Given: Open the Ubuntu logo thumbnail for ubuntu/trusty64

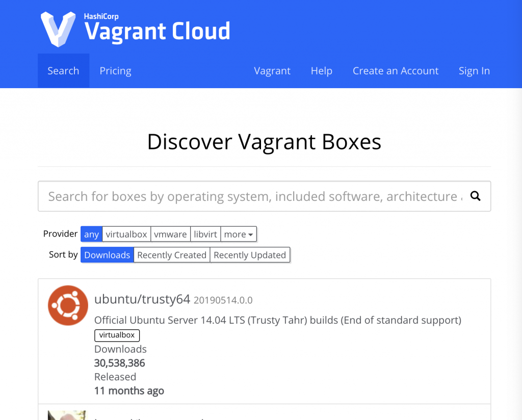Looking at the screenshot, I should [68, 305].
